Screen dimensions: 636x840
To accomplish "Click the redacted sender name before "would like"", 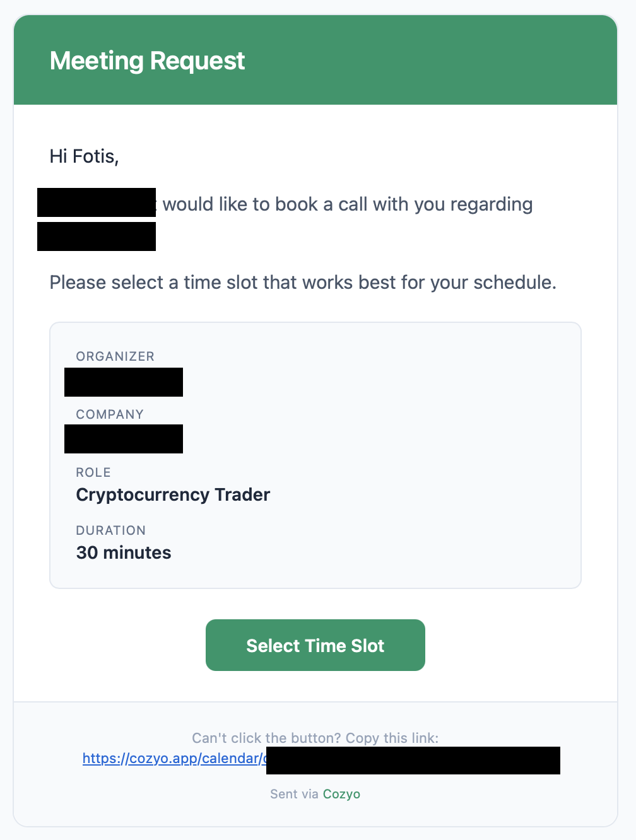I will click(97, 202).
